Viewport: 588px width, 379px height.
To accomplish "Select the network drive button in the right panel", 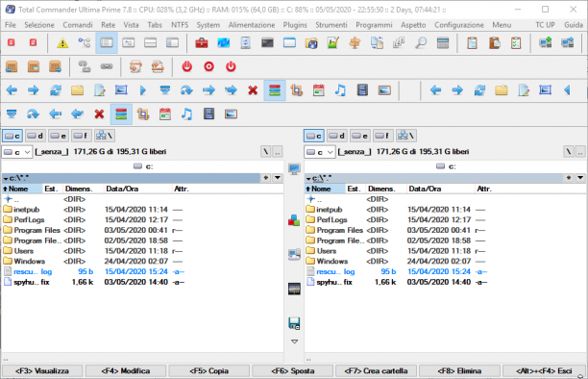I will [x=406, y=136].
